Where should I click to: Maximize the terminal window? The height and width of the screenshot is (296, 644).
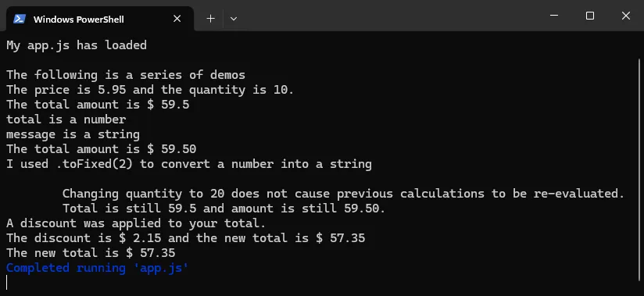tap(590, 16)
